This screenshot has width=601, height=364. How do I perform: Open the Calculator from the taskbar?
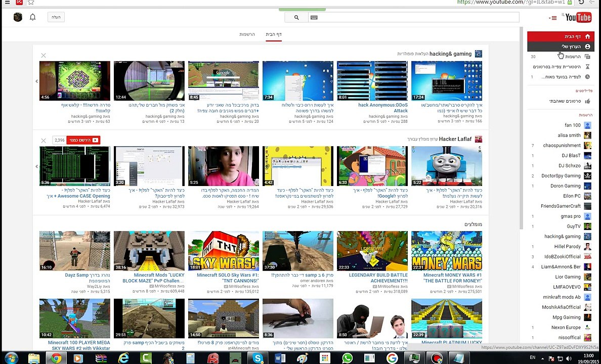coord(191,358)
